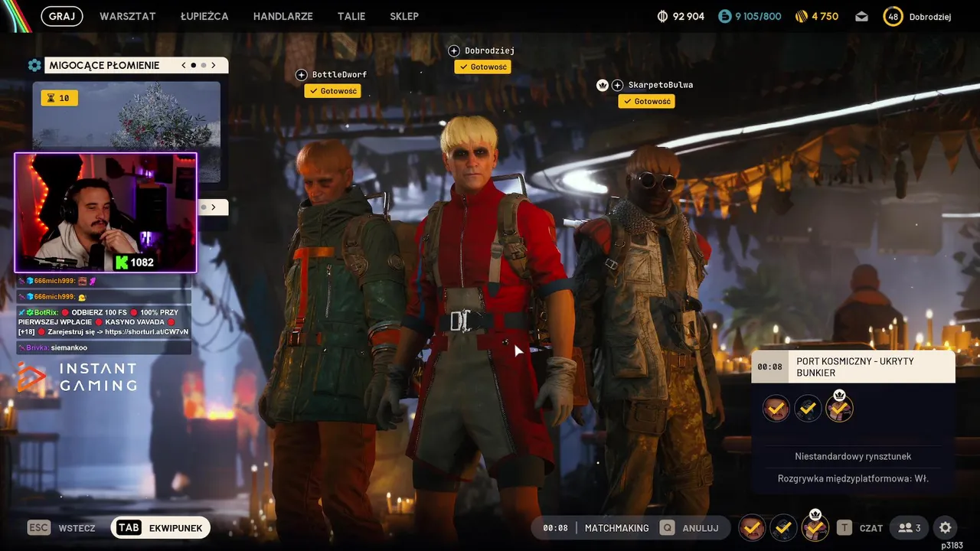This screenshot has height=551, width=980.
Task: Click first ready check icon in bottom bar
Action: pos(752,527)
